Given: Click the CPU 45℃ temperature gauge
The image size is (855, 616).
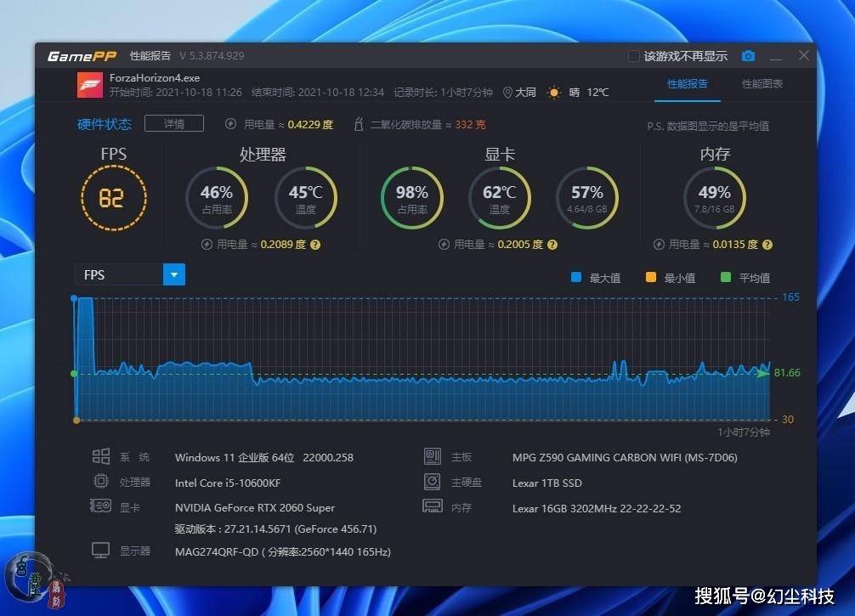Looking at the screenshot, I should tap(305, 198).
